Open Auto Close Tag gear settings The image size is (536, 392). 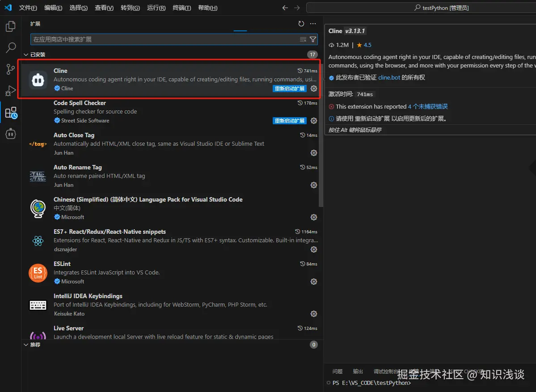click(x=314, y=153)
